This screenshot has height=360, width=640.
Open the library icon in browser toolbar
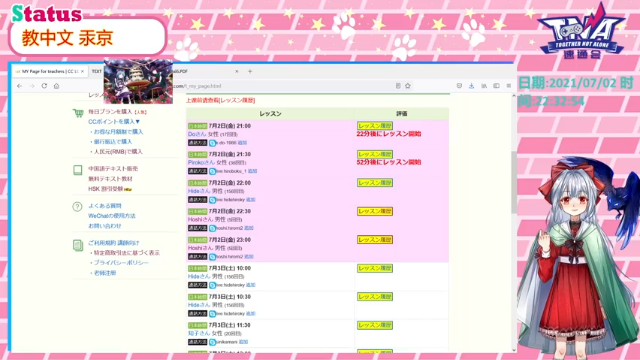(484, 86)
